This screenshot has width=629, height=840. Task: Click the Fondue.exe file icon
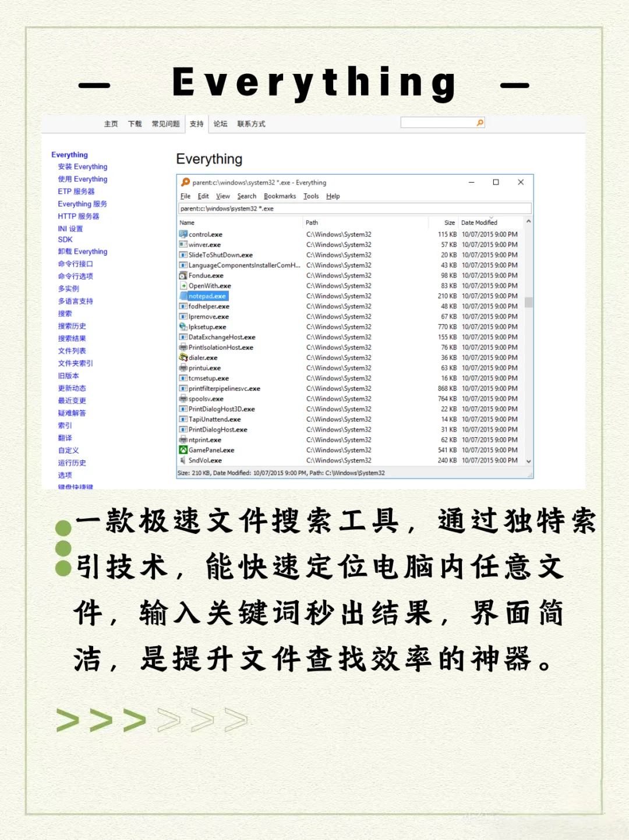coord(183,275)
